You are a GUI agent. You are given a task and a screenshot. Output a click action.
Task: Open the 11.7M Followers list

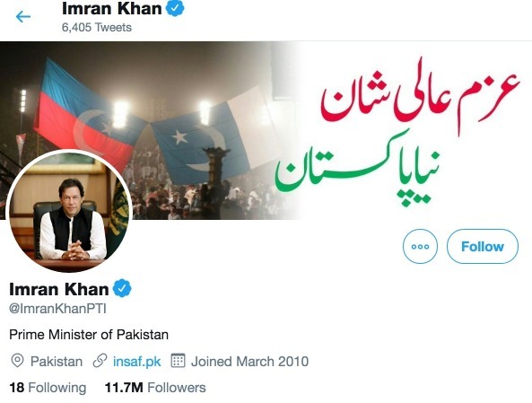pos(155,388)
